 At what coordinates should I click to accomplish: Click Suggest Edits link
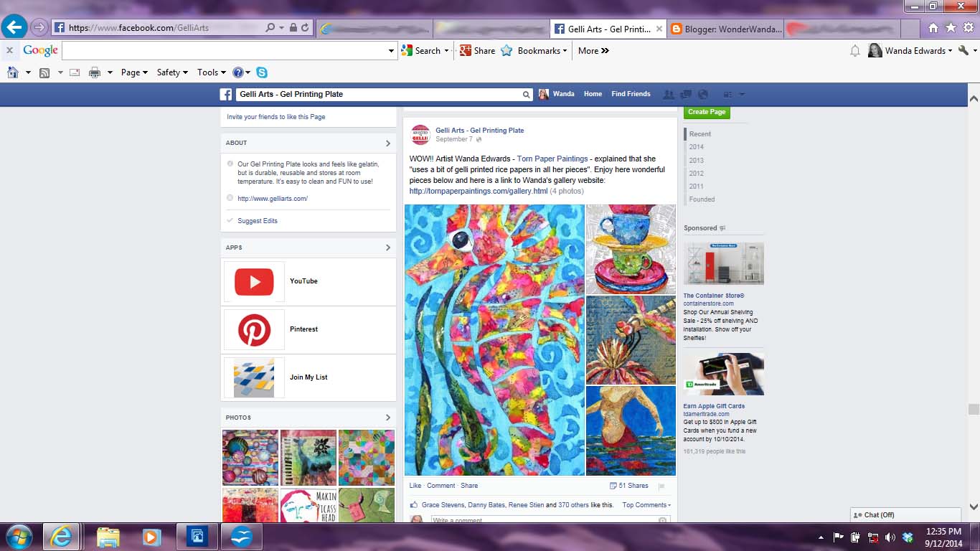pos(258,221)
